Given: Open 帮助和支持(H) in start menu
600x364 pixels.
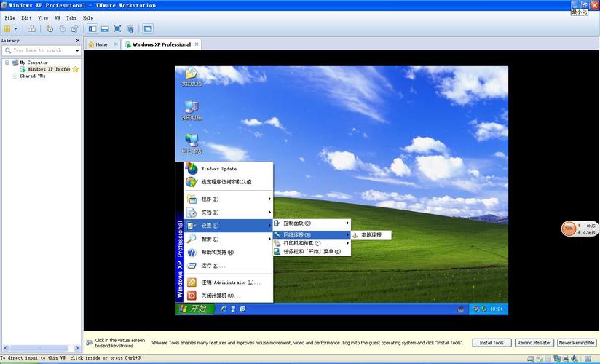Looking at the screenshot, I should (229, 252).
